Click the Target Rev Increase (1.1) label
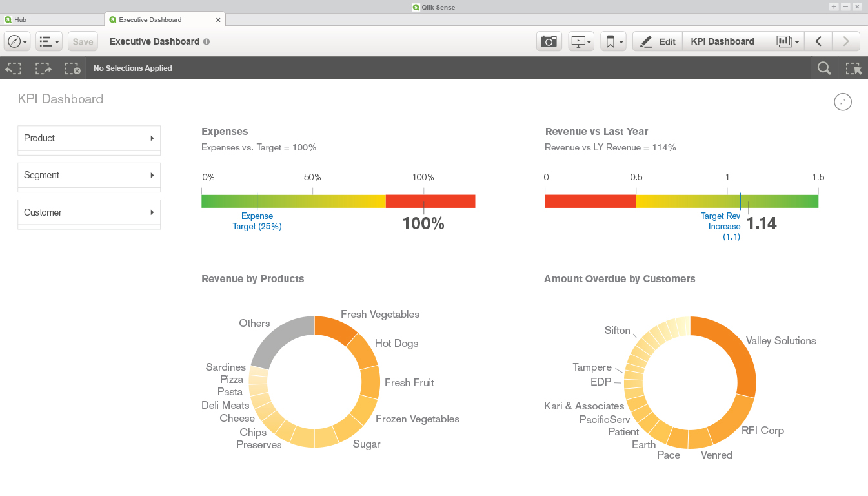Viewport: 868px width, 496px height. coord(721,227)
